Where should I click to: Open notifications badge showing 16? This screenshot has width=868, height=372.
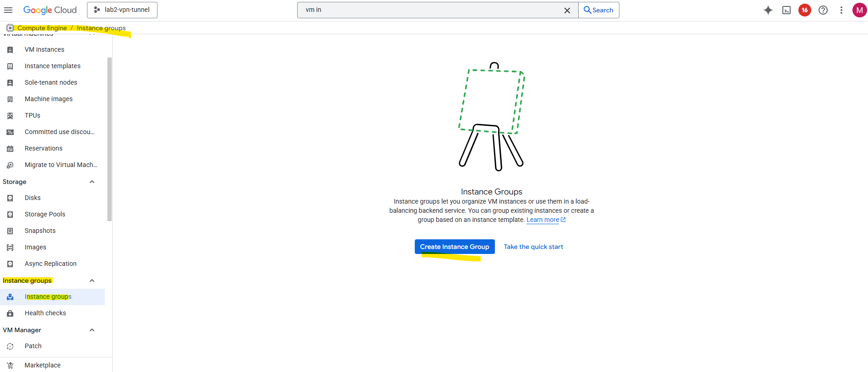805,10
